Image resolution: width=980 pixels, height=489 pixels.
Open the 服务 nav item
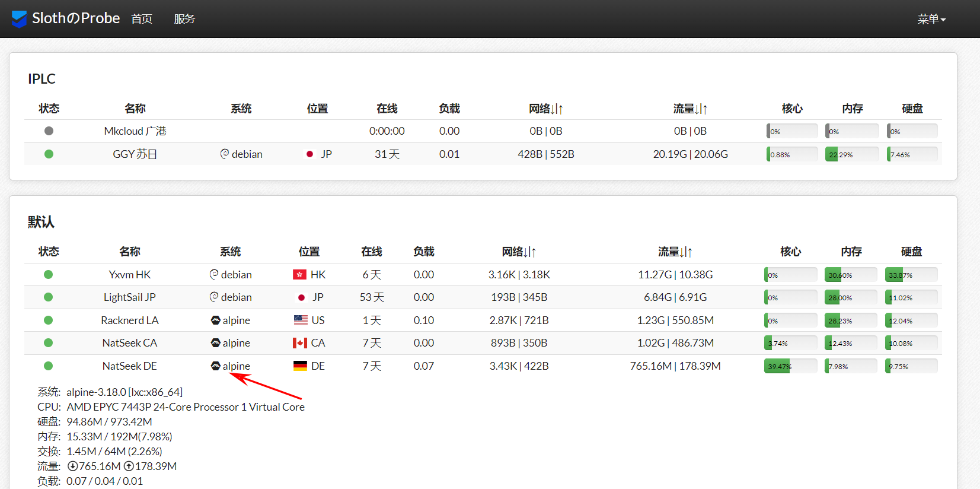[184, 19]
